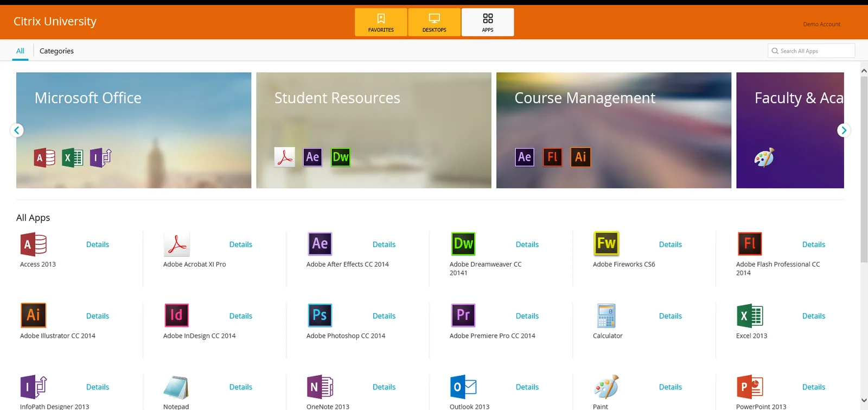
Task: Launch Adobe Fireworks CS6 icon
Action: pos(606,244)
